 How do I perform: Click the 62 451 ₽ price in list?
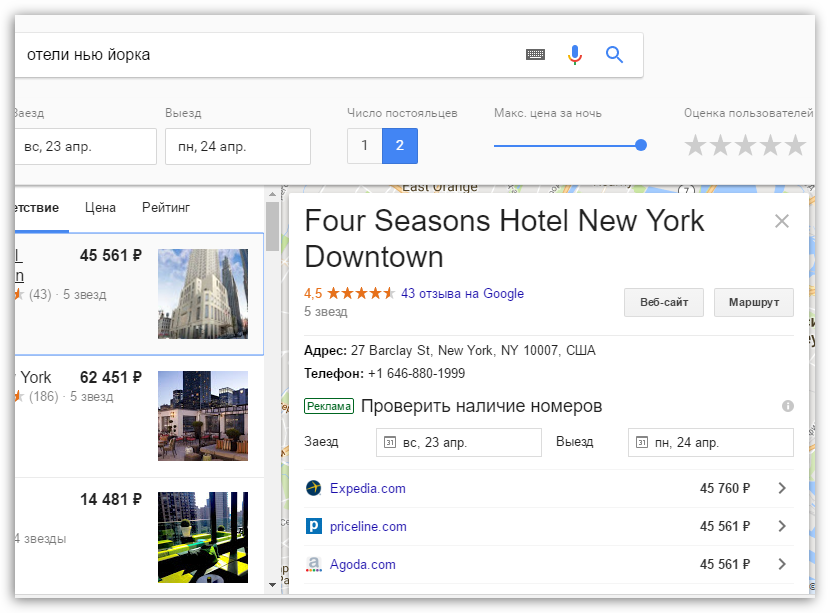(x=111, y=377)
